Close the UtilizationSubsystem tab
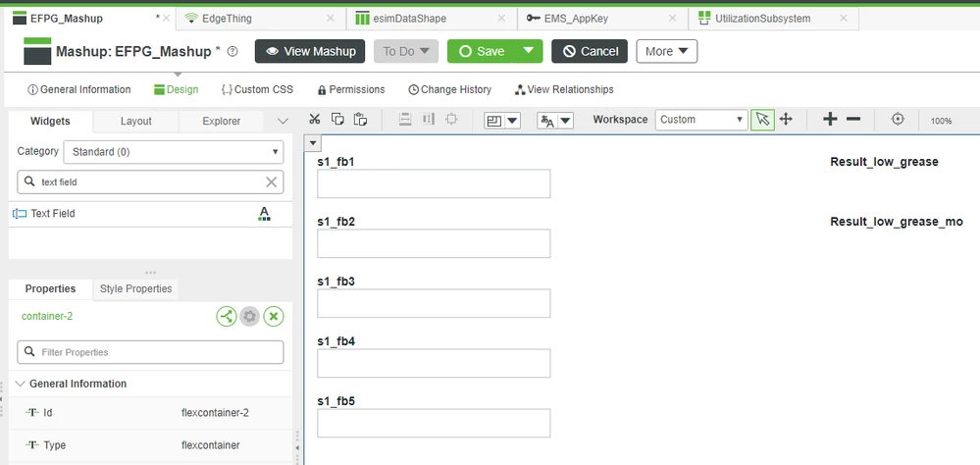Image resolution: width=980 pixels, height=465 pixels. coord(843,18)
